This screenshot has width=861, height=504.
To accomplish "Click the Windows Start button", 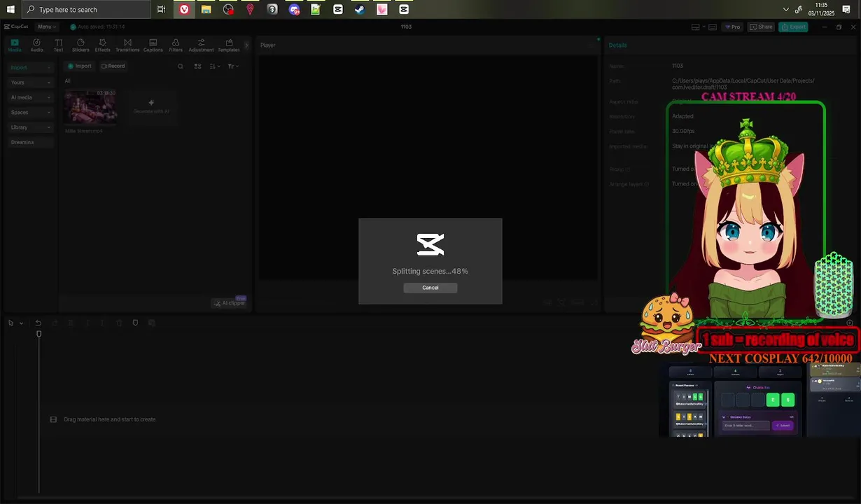I will coord(10,9).
